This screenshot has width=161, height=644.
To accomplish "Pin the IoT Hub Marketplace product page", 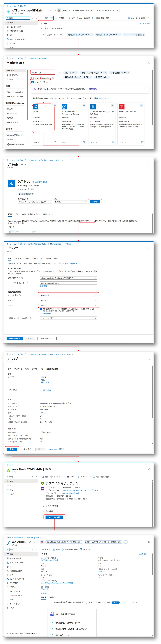I will (x=22, y=164).
